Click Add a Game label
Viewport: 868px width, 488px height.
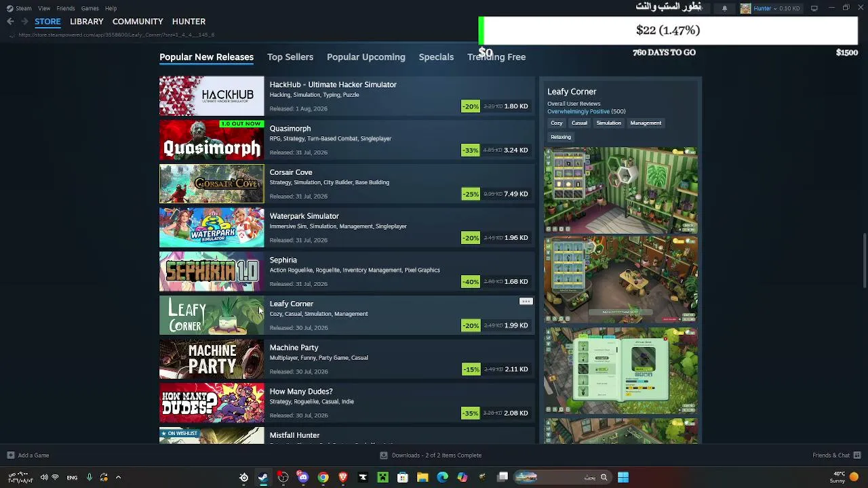click(x=33, y=455)
